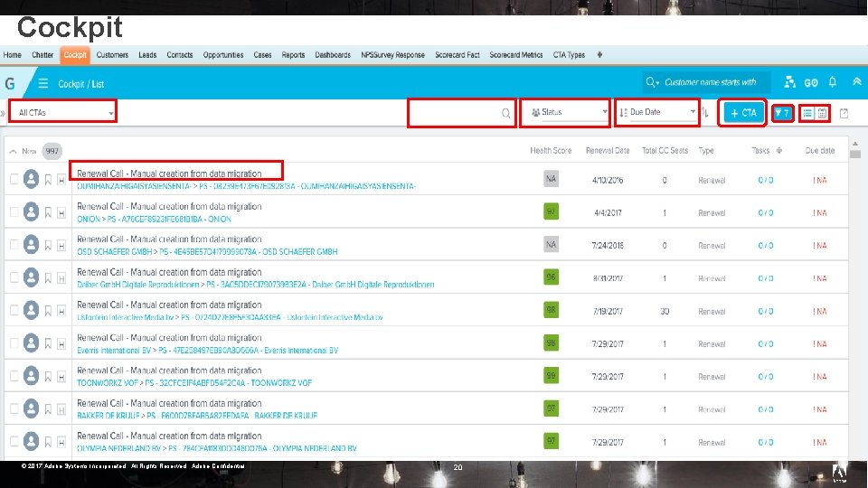868x488 pixels.
Task: Open the filter button showing 7
Action: click(782, 113)
